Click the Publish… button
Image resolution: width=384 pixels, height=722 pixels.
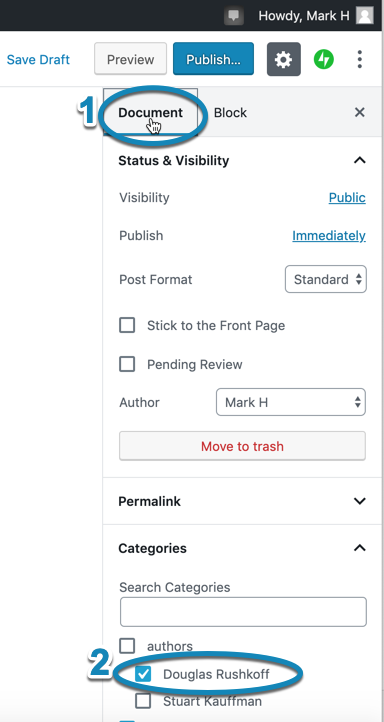coord(213,59)
